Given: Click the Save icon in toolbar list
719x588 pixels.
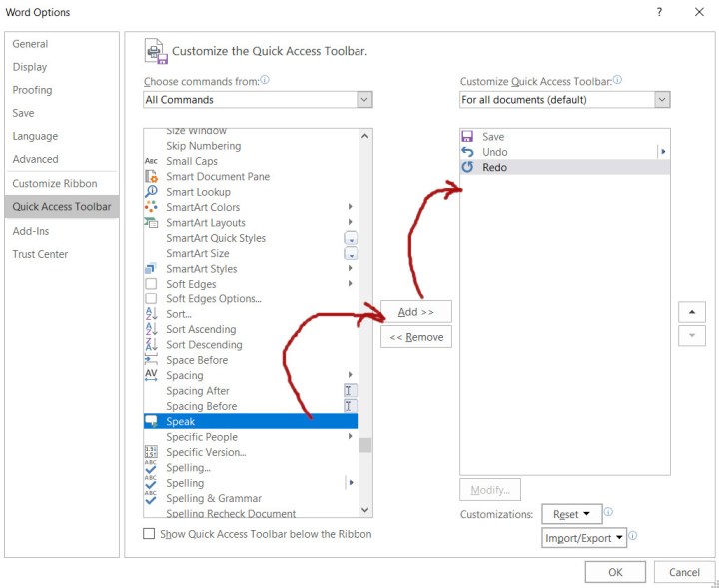Looking at the screenshot, I should [x=467, y=137].
